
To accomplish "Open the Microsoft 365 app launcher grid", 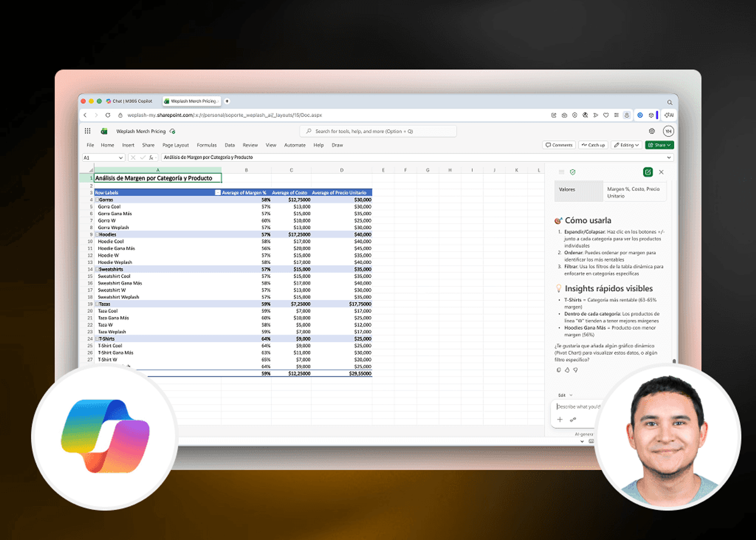I will point(87,131).
